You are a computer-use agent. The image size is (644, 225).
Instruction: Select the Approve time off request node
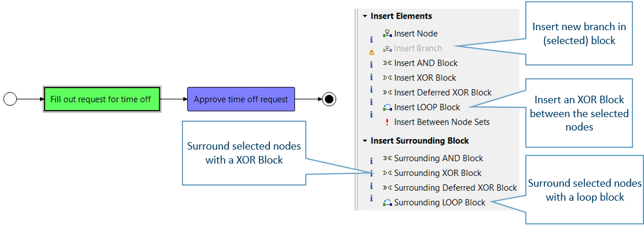point(241,99)
